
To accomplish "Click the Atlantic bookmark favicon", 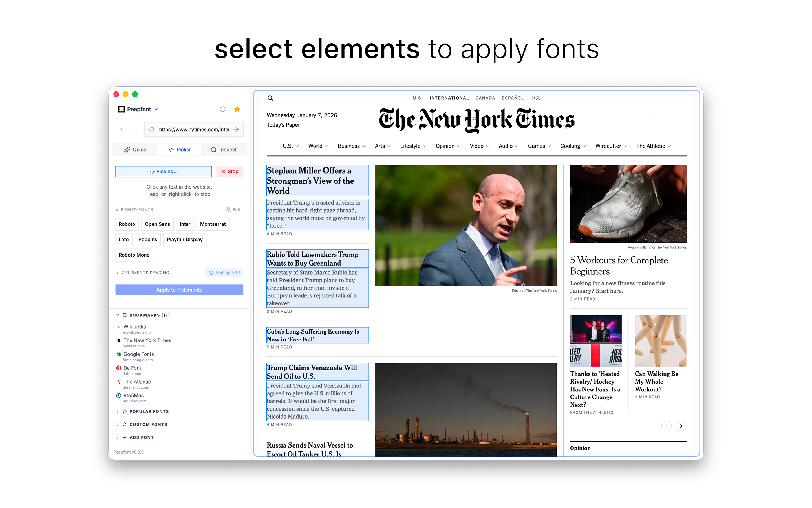I will (118, 382).
